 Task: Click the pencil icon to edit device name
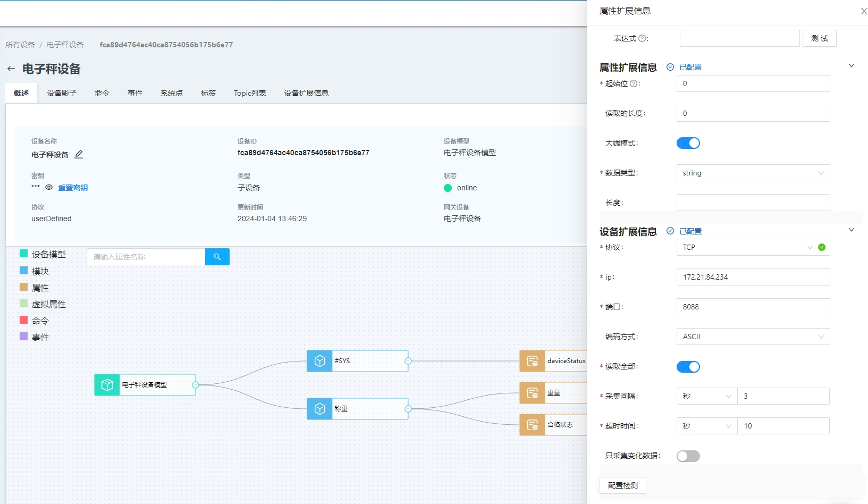tap(79, 154)
